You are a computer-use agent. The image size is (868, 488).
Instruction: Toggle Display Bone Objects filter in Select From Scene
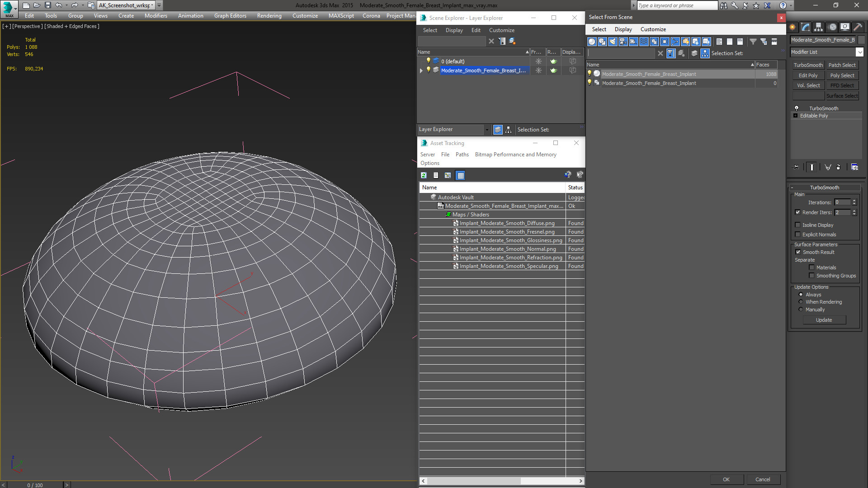click(x=675, y=42)
